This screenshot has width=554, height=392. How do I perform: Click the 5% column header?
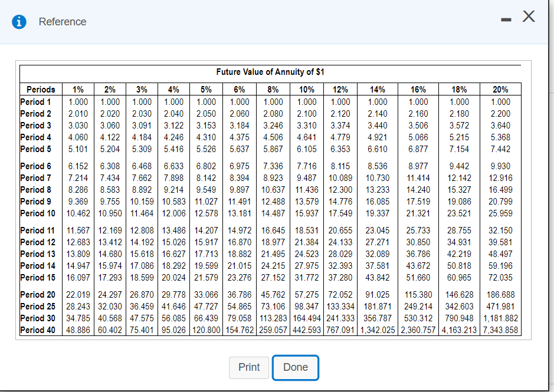point(206,90)
